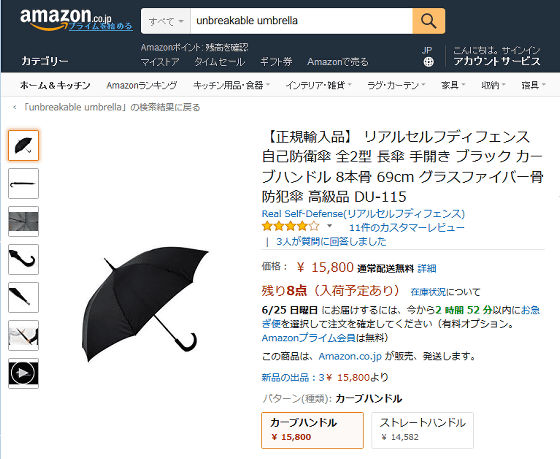Click the globe language icon under JP
The width and height of the screenshot is (560, 459).
click(x=428, y=62)
